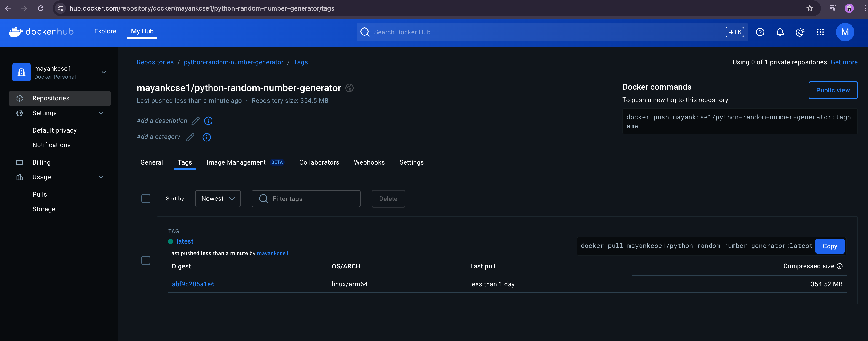868x341 pixels.
Task: Open the Webhooks tab
Action: [x=369, y=162]
